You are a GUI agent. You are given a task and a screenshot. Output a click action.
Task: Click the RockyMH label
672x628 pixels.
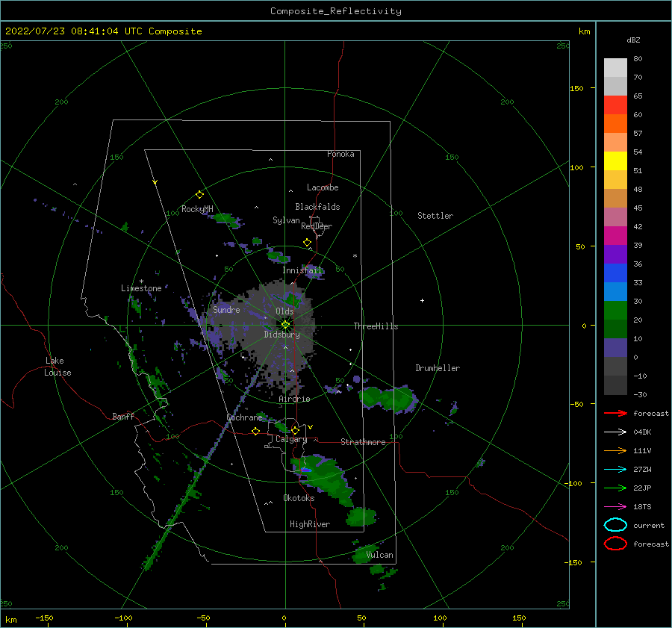point(197,209)
